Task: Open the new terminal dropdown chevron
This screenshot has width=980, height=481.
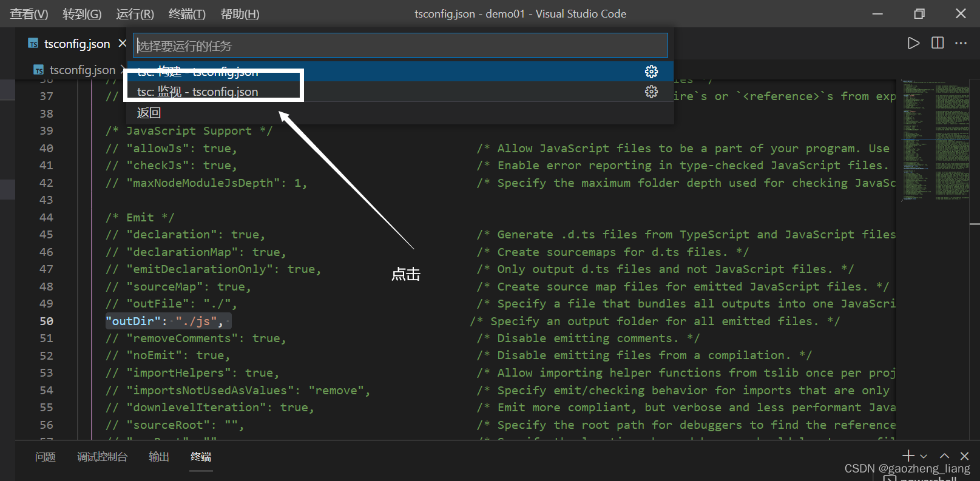Action: [x=924, y=456]
